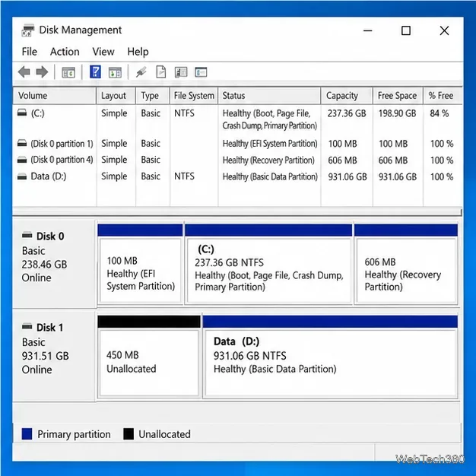Image resolution: width=476 pixels, height=476 pixels.
Task: Select the (C:) 237.36 GB NTFS partition block
Action: point(268,264)
